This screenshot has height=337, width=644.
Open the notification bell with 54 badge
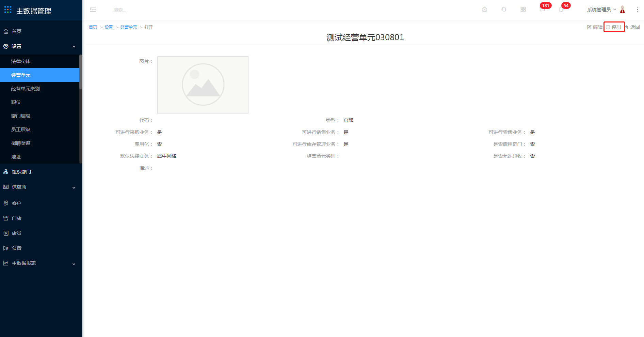coord(562,9)
